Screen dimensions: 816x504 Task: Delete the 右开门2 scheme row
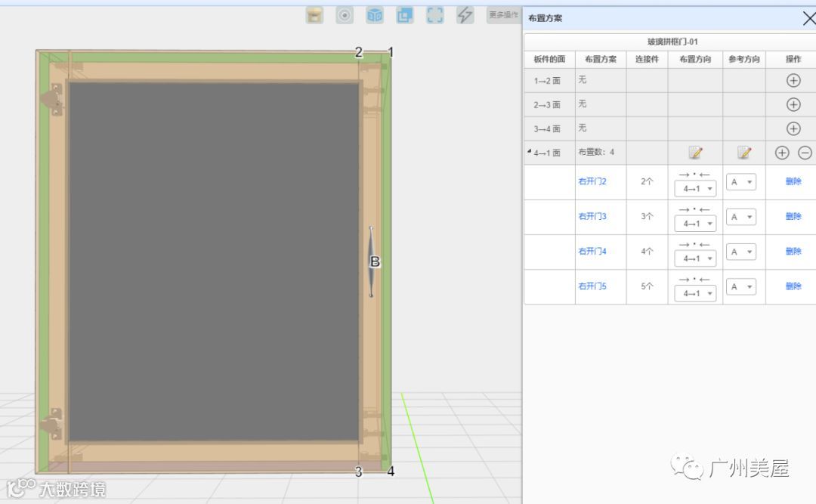[793, 181]
